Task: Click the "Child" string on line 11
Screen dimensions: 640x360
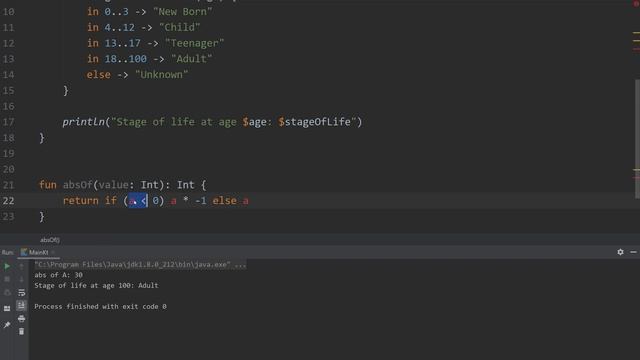Action: pos(180,27)
